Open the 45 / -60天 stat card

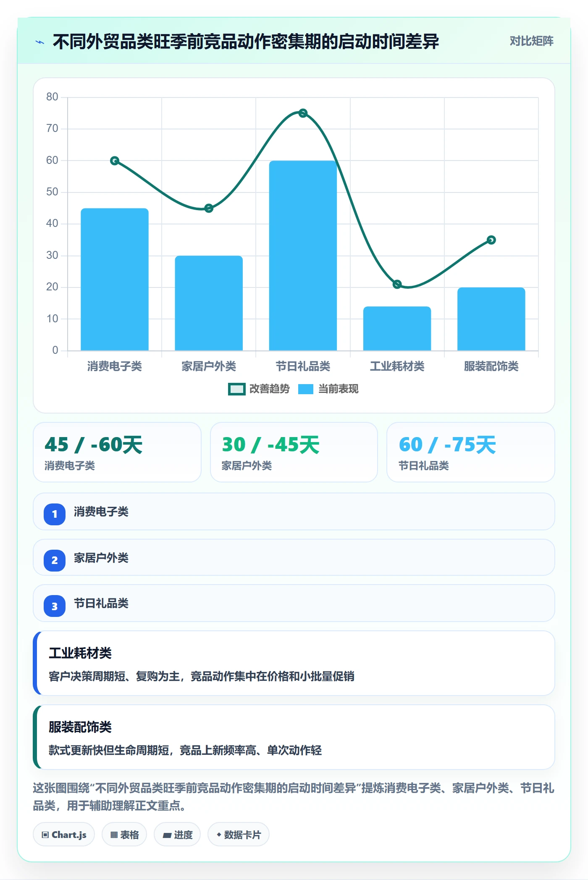[x=117, y=452]
